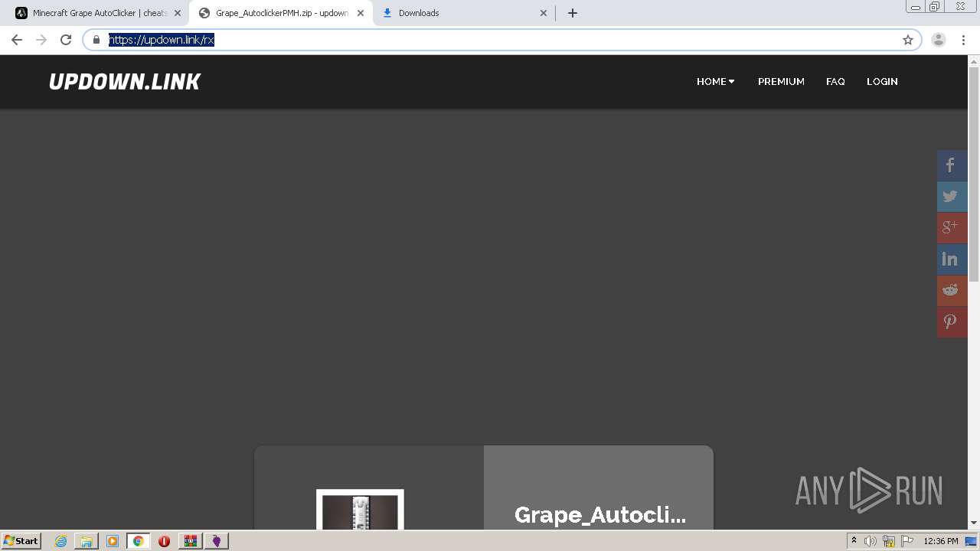Show desktop via tray end button
Viewport: 980px width, 551px height.
click(972, 541)
